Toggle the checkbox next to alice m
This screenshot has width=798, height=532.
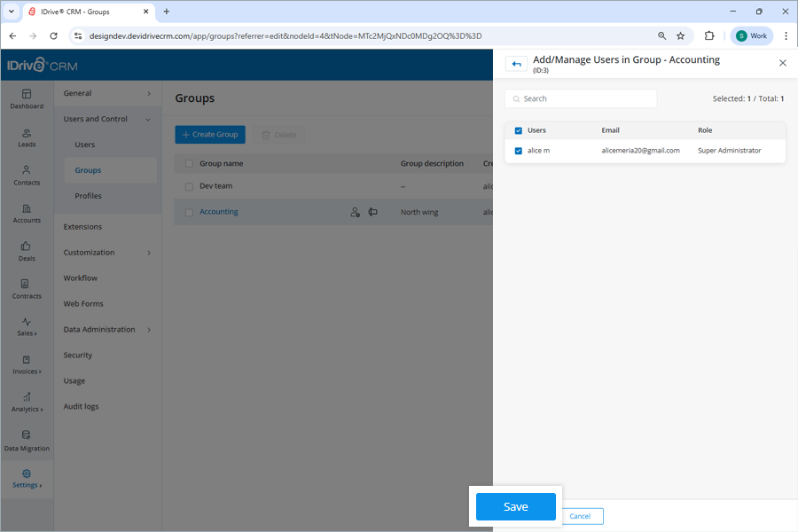[x=519, y=151]
